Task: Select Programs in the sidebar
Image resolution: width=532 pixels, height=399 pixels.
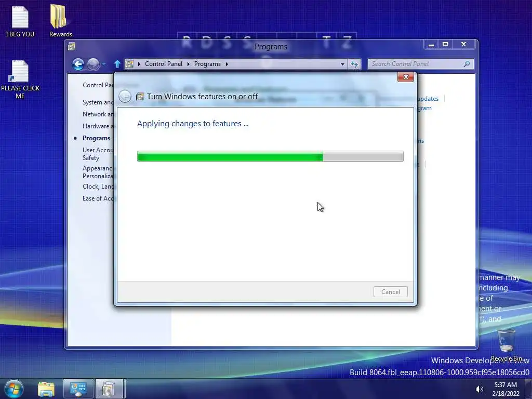Action: pos(96,138)
